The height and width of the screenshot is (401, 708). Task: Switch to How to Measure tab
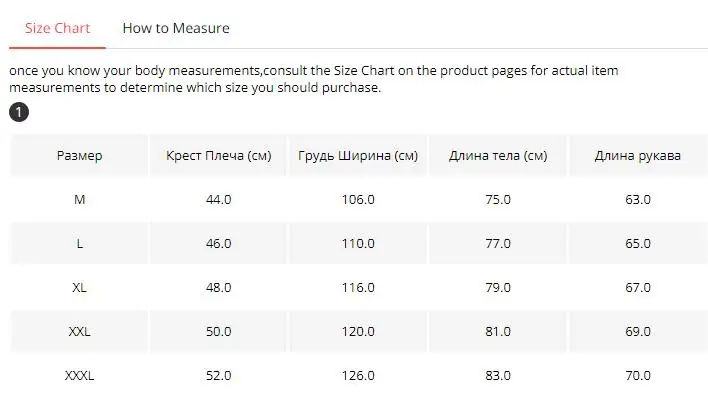[176, 28]
